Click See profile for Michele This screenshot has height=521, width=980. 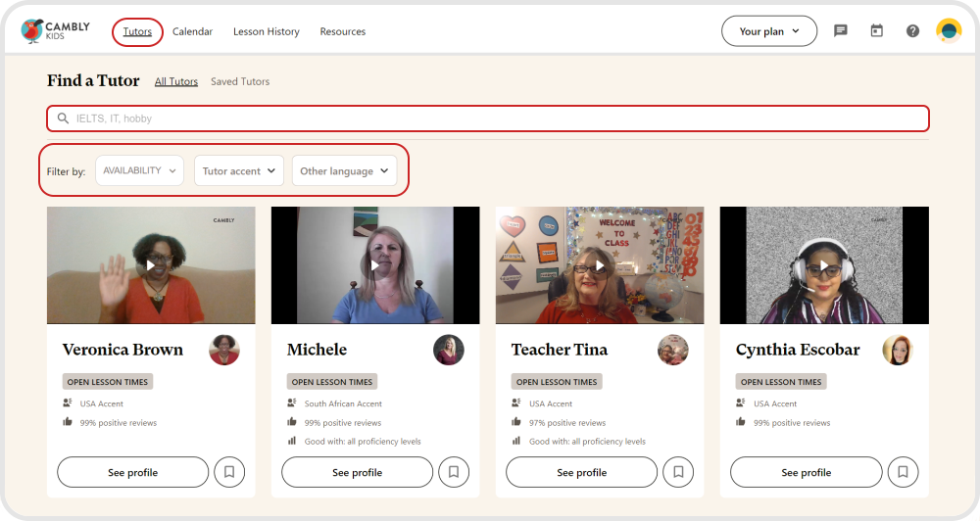[x=357, y=472]
